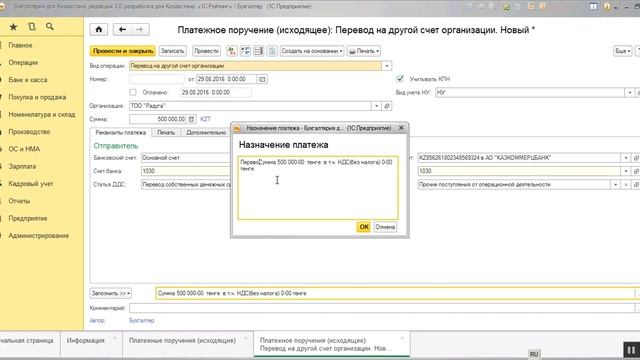This screenshot has height=360, width=640.
Task: Close the Назначение платежа dialog
Action: click(401, 128)
